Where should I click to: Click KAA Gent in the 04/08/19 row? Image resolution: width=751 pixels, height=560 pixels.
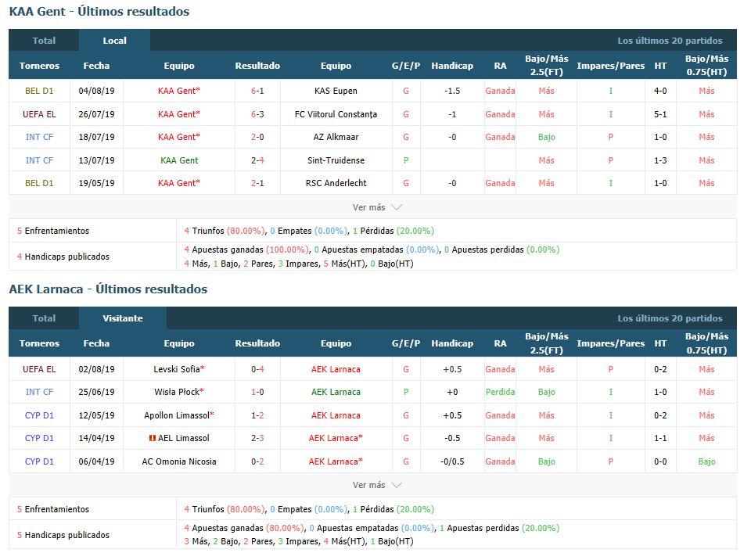(178, 91)
